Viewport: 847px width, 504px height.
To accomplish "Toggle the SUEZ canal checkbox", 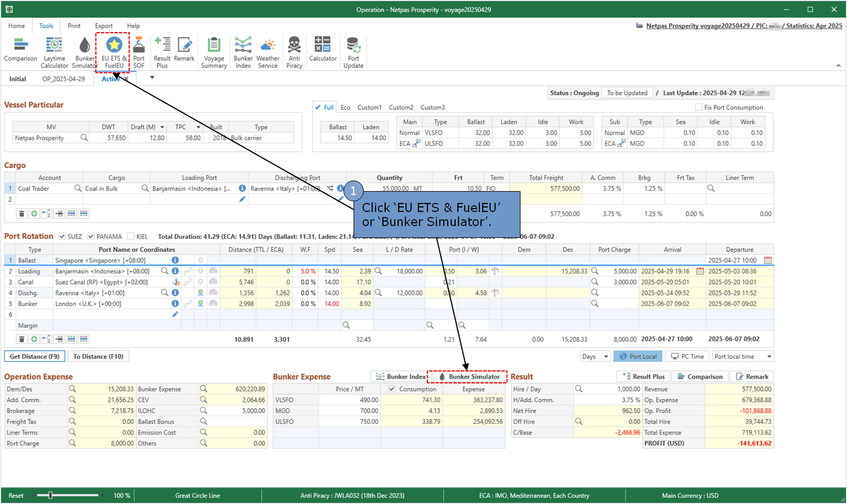I will point(62,237).
